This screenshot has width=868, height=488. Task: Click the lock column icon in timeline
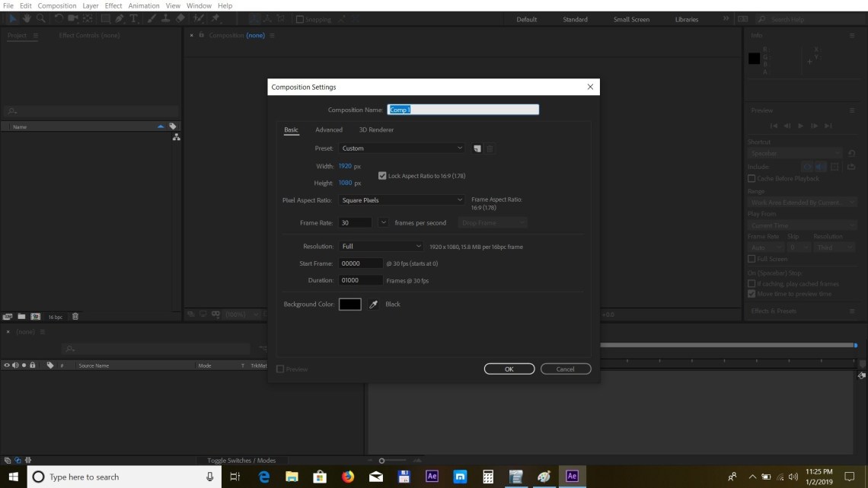click(x=33, y=365)
